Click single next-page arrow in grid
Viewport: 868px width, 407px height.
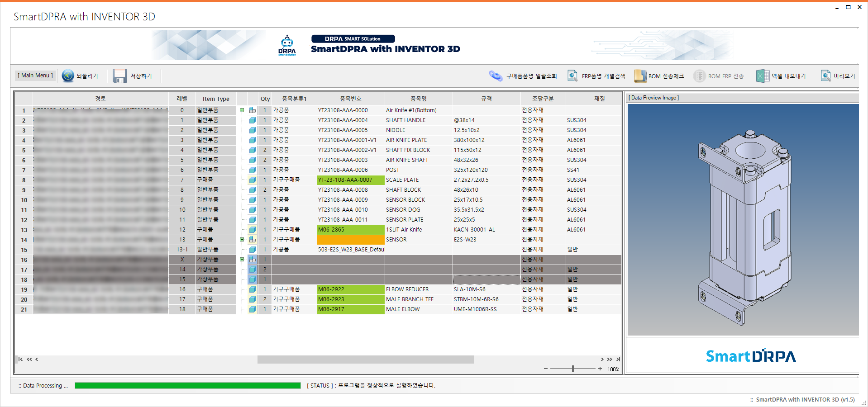click(602, 359)
